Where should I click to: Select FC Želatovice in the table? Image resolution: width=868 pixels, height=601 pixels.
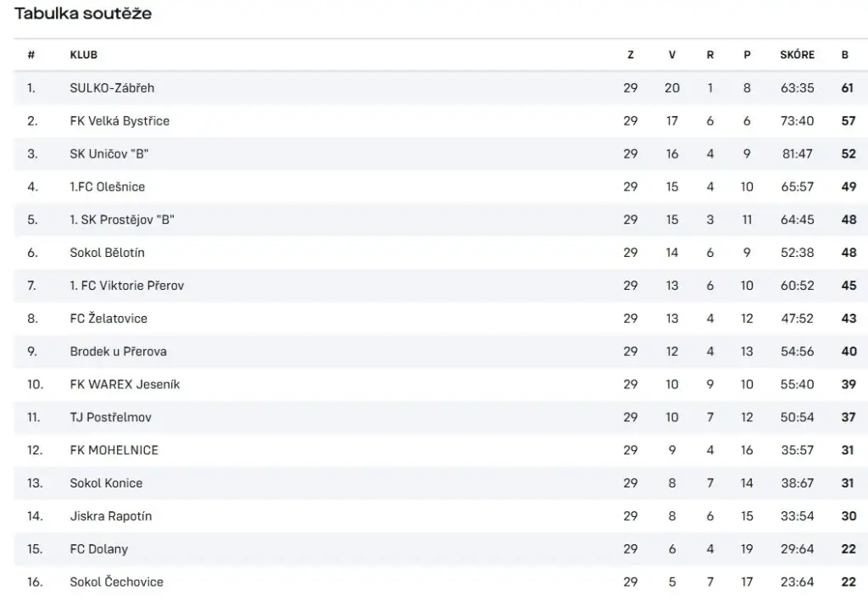point(108,319)
